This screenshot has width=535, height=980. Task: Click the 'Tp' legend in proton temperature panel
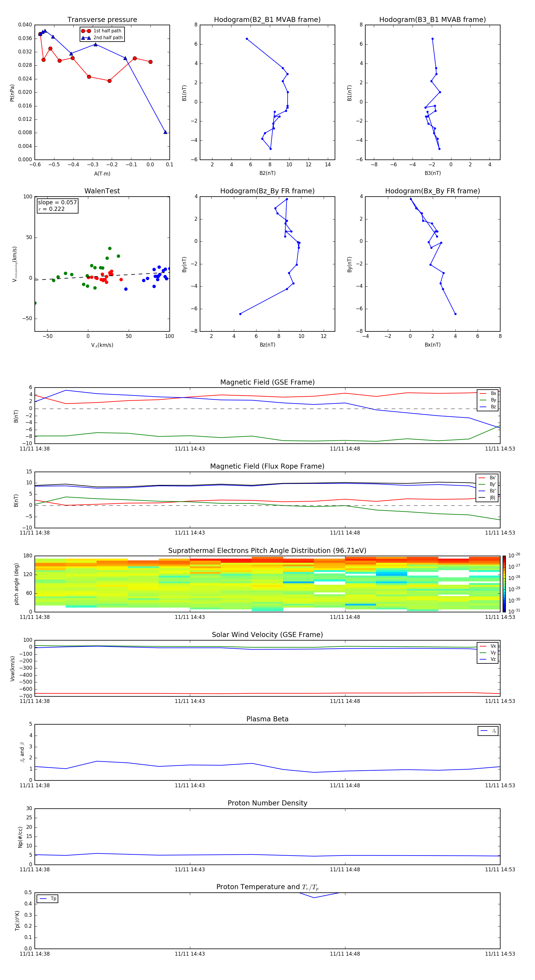click(48, 899)
